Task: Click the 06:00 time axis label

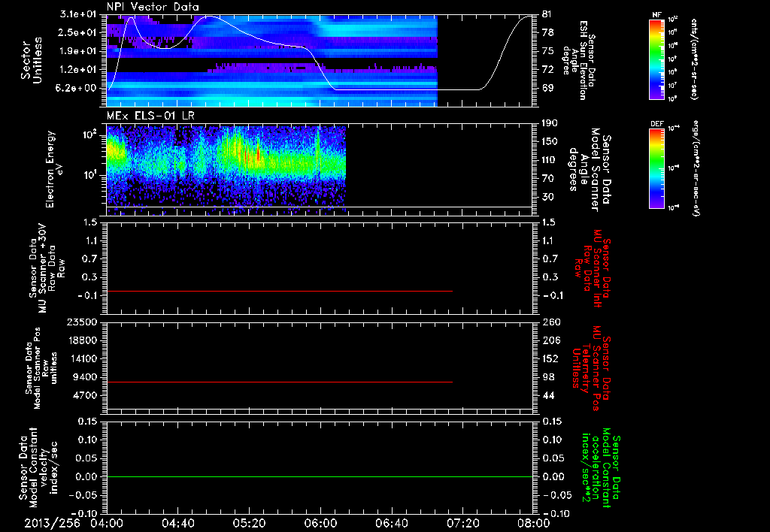Action: [x=320, y=523]
